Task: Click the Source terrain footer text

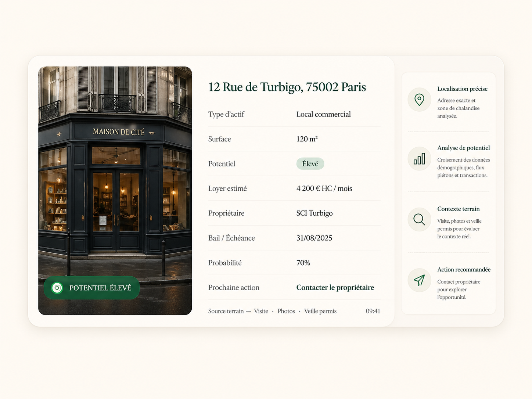Action: [x=226, y=311]
